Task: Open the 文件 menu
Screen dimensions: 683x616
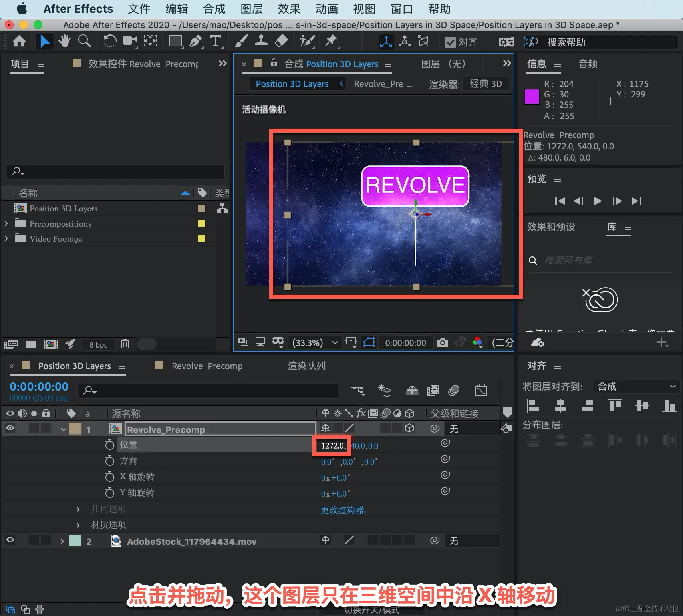Action: [x=139, y=9]
